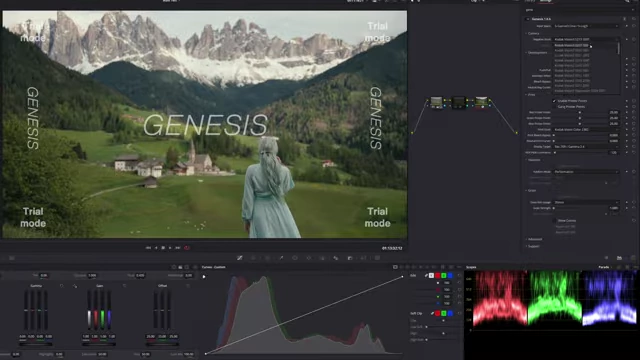640x360 pixels.
Task: Adjust the Green Printer Points slider
Action: [x=580, y=118]
